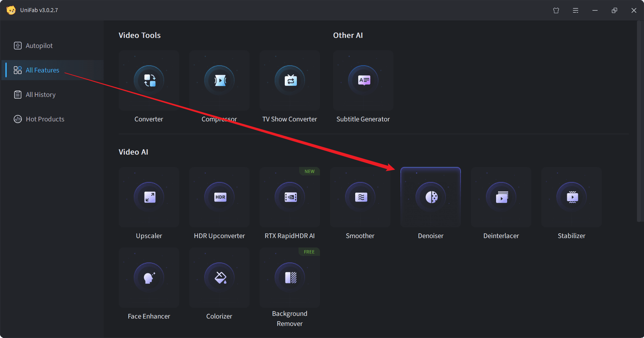Open the hamburger menu in title bar

point(576,10)
